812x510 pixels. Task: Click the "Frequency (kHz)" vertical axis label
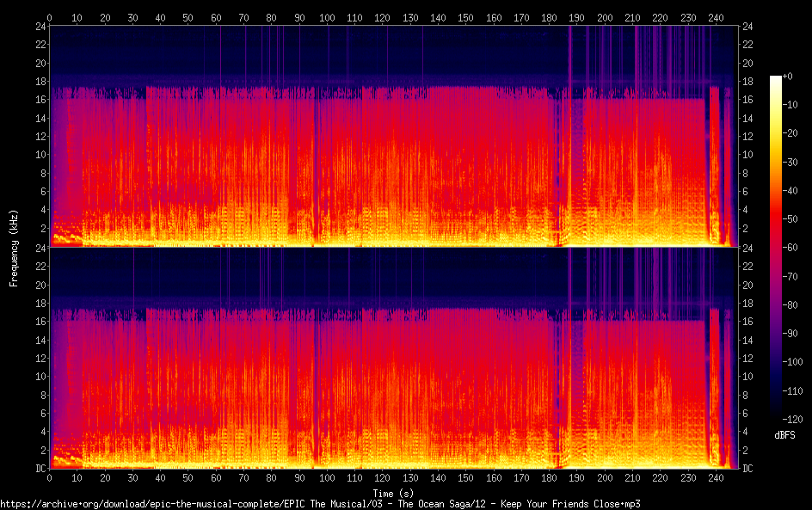(x=14, y=247)
